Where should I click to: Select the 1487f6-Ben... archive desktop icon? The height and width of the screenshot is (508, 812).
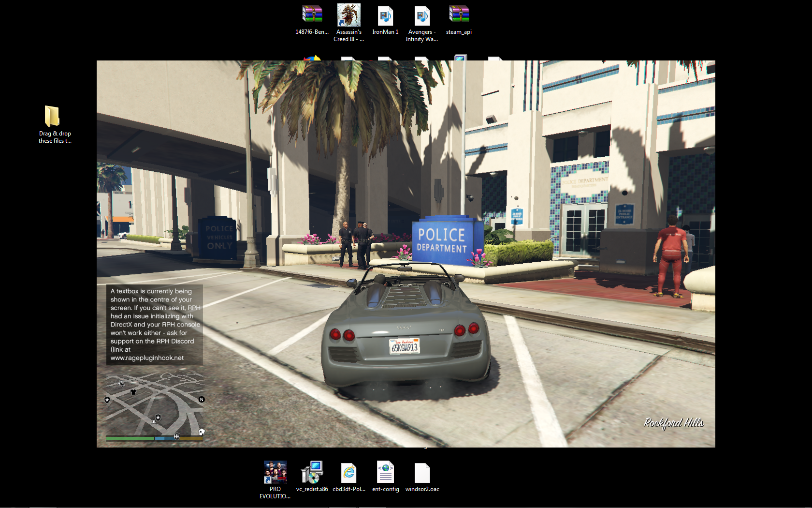point(312,20)
